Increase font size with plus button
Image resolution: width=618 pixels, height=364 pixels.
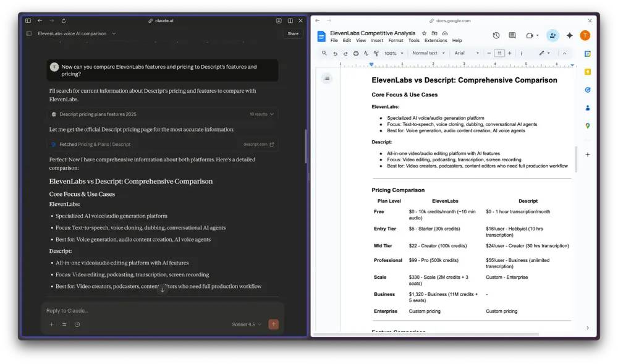click(x=509, y=53)
